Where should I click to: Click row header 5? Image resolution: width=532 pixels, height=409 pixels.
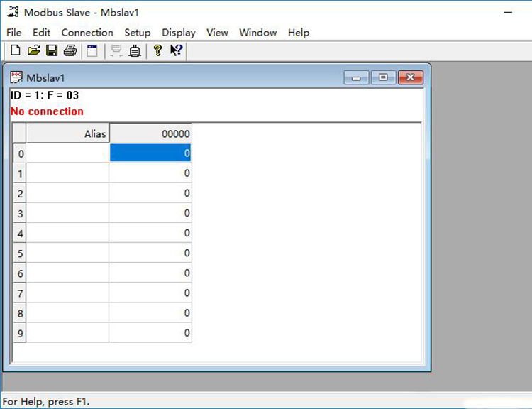point(20,253)
